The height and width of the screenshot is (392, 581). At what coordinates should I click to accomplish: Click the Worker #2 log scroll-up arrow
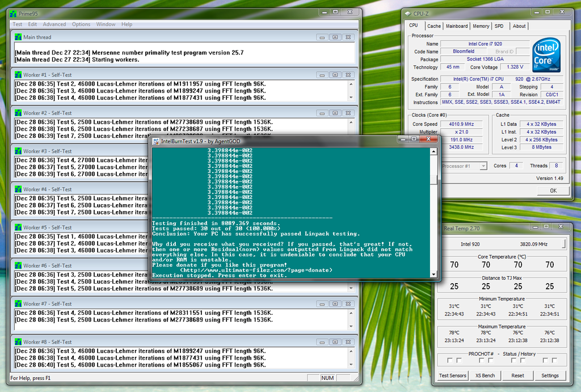351,123
